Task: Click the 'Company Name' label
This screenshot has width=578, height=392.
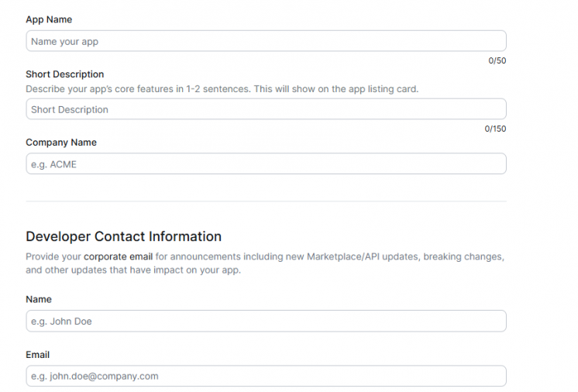Action: pos(61,143)
